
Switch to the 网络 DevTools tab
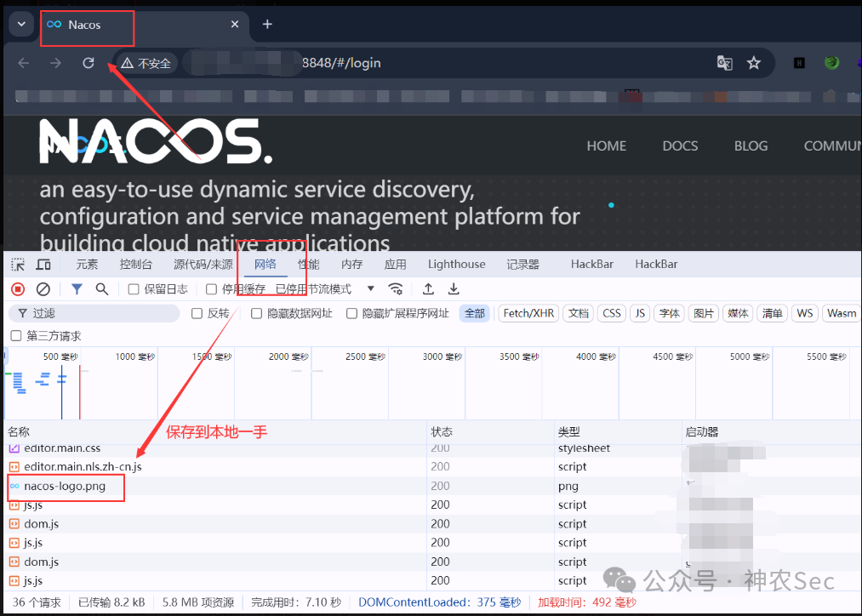click(x=265, y=265)
